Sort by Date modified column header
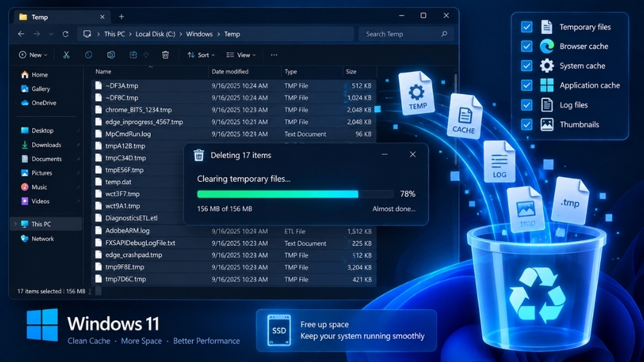644x362 pixels. (230, 71)
